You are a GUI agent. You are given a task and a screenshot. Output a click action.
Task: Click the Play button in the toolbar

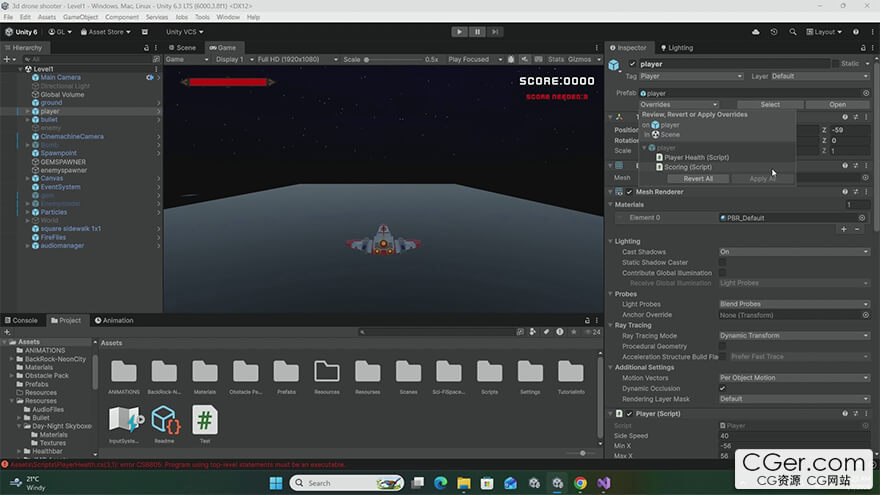[x=459, y=32]
